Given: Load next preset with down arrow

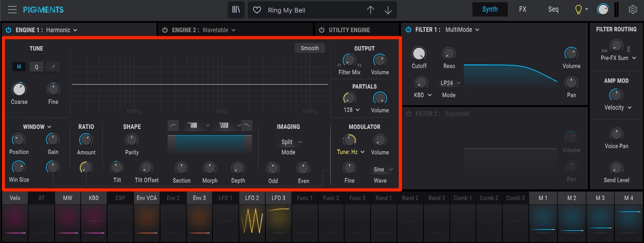Looking at the screenshot, I should point(388,10).
